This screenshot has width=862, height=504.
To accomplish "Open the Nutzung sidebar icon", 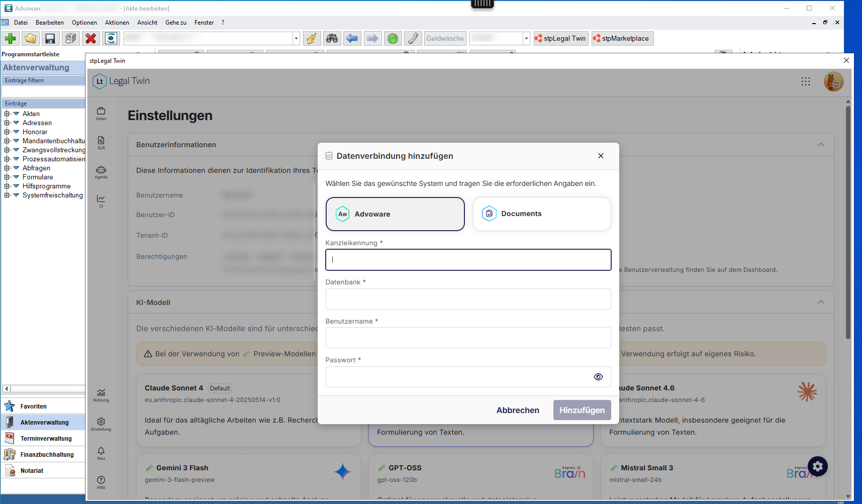I will pyautogui.click(x=101, y=395).
